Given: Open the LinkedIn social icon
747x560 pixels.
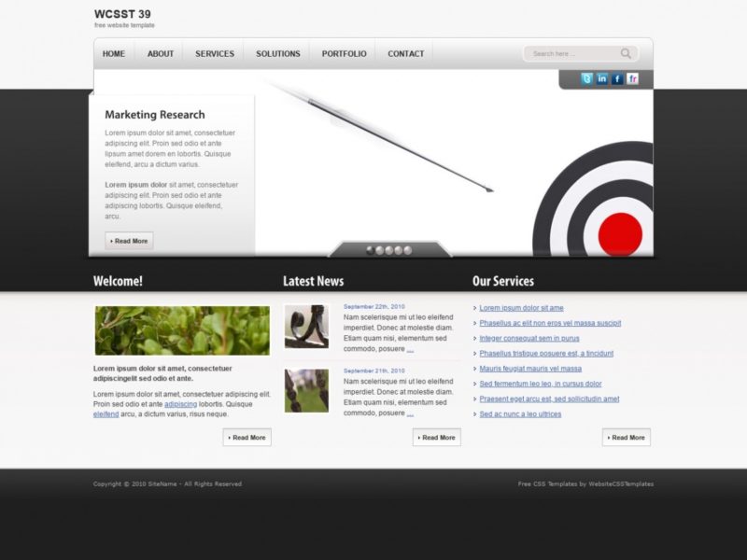Looking at the screenshot, I should click(x=601, y=77).
